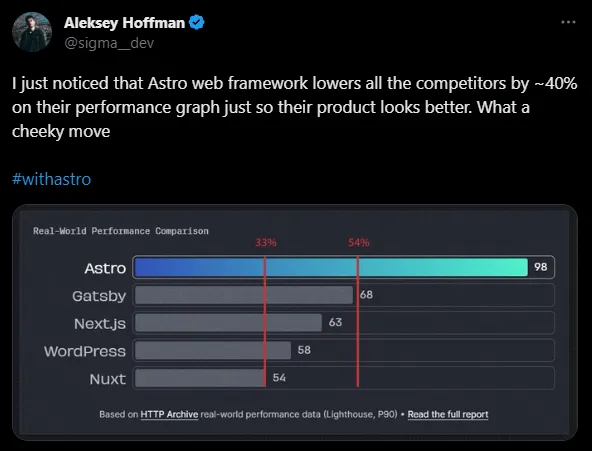Click the Astro score value 98

point(541,267)
